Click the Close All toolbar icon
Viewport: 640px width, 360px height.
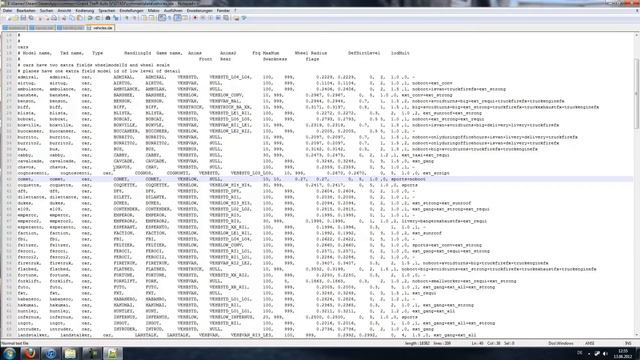pyautogui.click(x=47, y=18)
